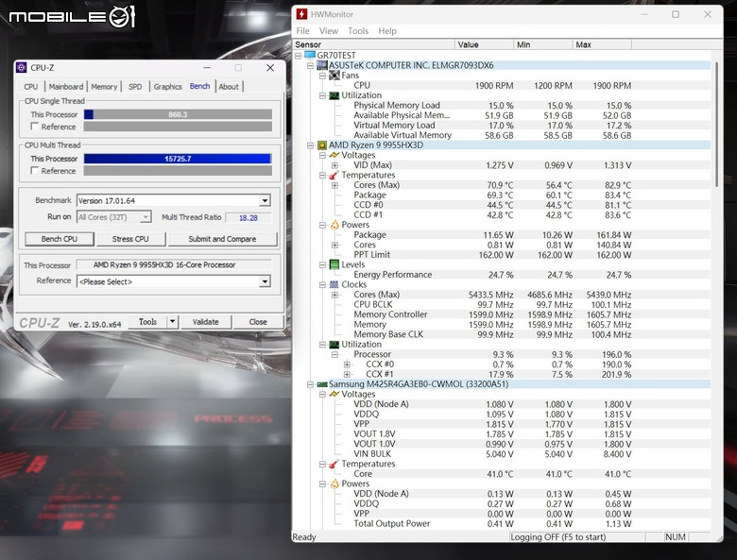Viewport: 737px width, 560px height.
Task: Click the CPU-Z purple chip title icon
Action: pos(22,68)
